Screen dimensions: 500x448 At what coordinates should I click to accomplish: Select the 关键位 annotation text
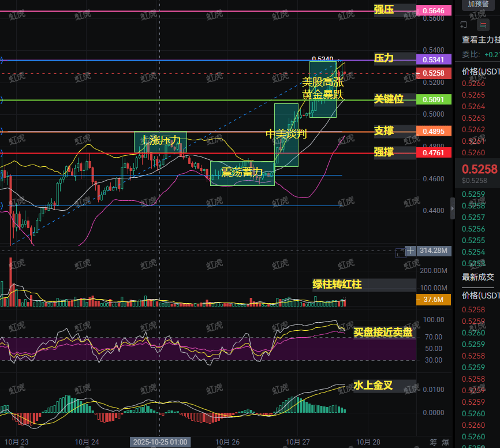[x=389, y=99]
